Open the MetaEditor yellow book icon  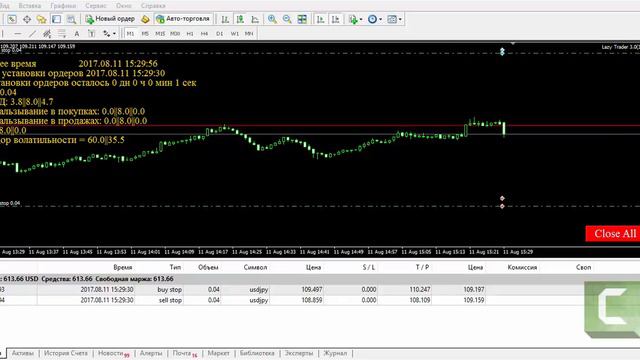[145, 19]
